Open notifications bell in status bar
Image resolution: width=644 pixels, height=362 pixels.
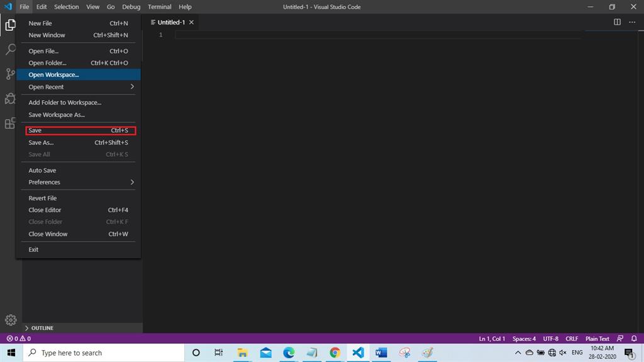pos(634,339)
